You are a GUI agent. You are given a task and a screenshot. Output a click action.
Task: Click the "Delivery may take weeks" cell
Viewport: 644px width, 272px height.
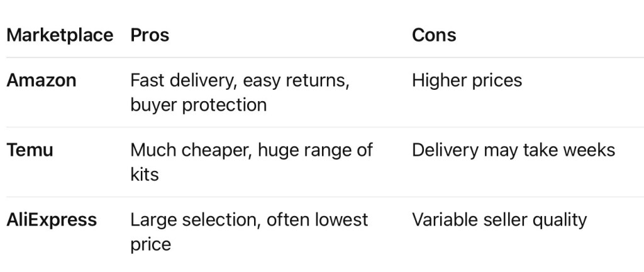point(513,150)
